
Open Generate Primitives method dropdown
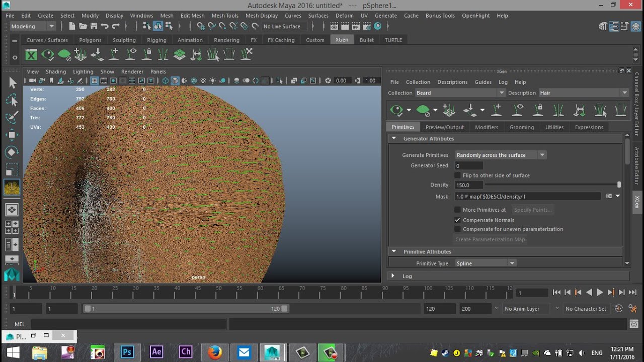coord(500,155)
